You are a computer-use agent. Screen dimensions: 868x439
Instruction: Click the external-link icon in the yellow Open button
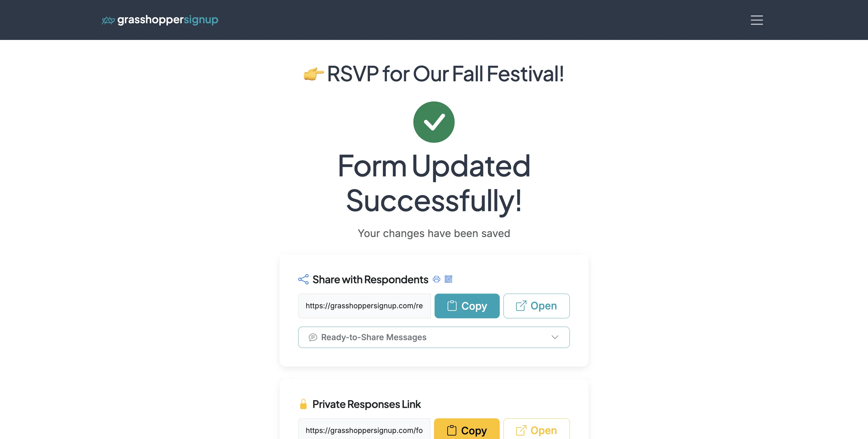[521, 430]
